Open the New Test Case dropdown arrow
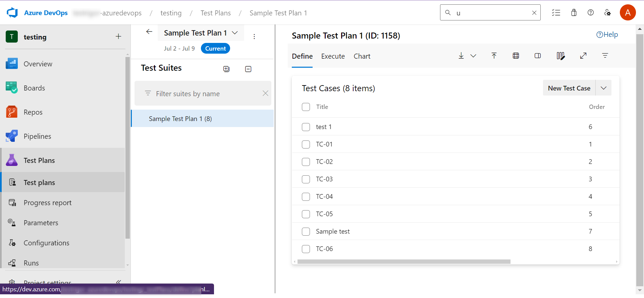This screenshot has height=298, width=644. (x=603, y=88)
